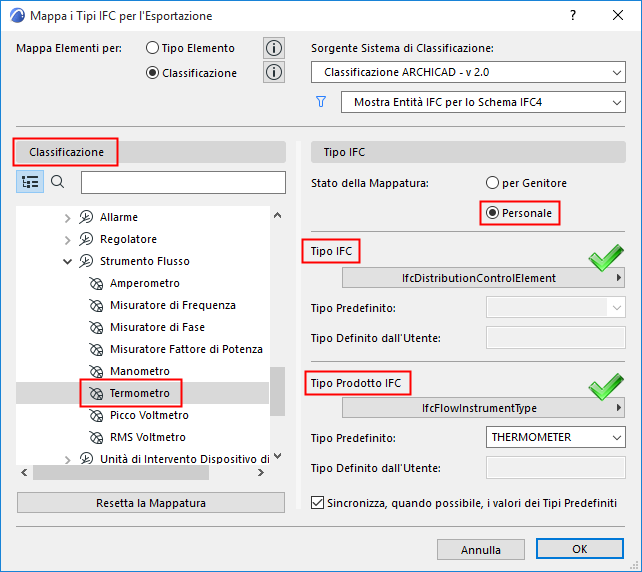642x572 pixels.
Task: Click the Misuratore di Fase icon
Action: pos(96,327)
